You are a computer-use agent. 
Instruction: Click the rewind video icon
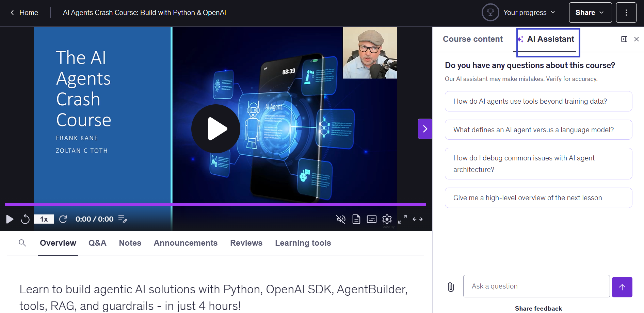pos(25,219)
